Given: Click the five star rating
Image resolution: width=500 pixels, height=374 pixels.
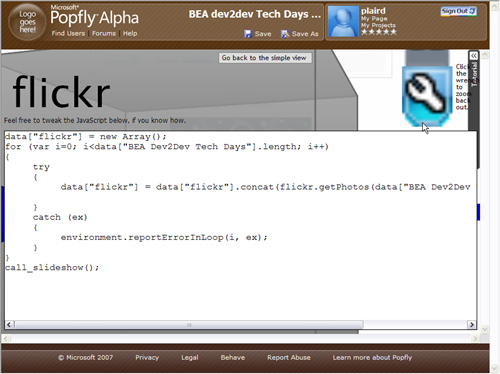Looking at the screenshot, I should coord(379,32).
